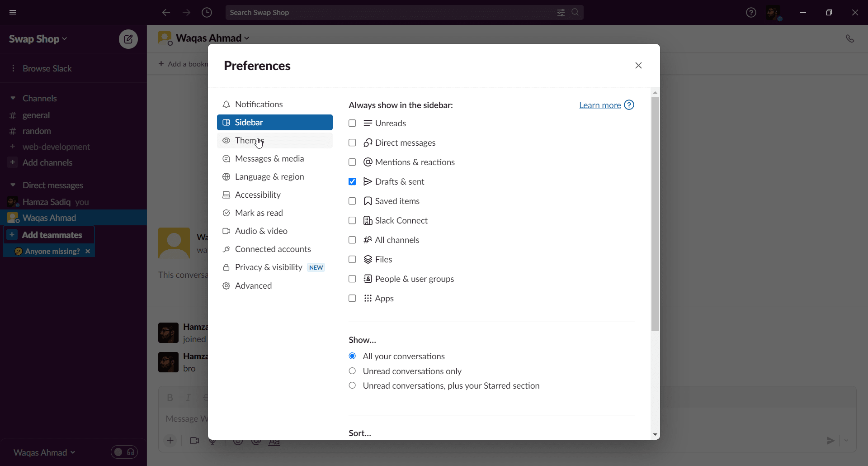Click the plus attachment button in composer
This screenshot has height=466, width=868.
click(x=170, y=440)
